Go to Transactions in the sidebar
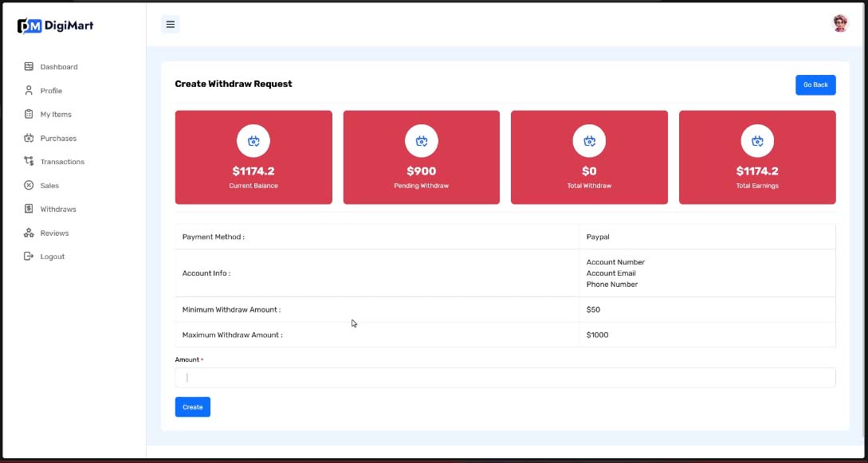Screen dimensions: 868x463 tap(62, 162)
